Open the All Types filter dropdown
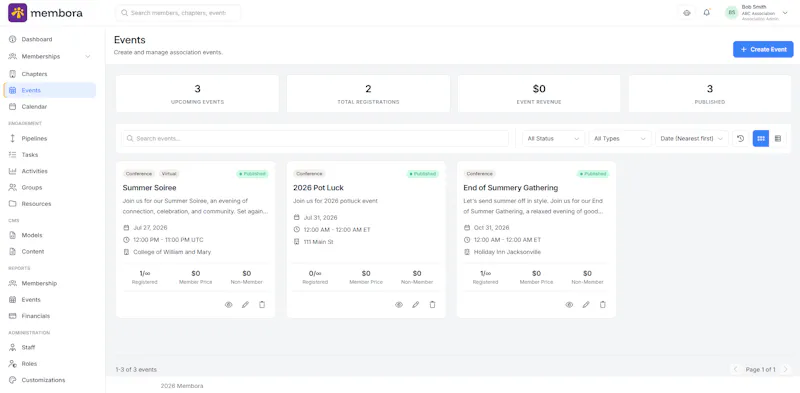 pos(620,138)
